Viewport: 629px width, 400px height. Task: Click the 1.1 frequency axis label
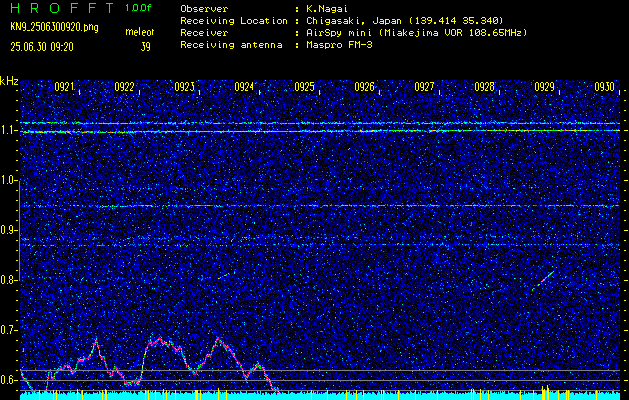[x=7, y=130]
